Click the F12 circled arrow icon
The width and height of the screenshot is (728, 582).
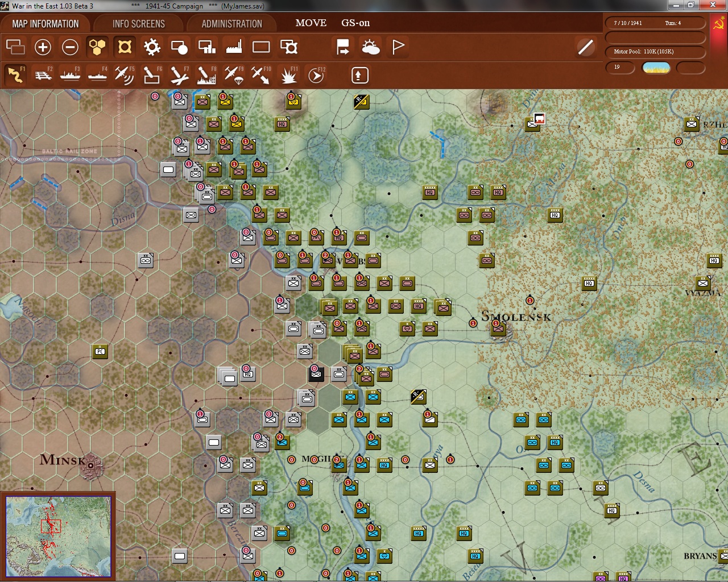click(316, 75)
